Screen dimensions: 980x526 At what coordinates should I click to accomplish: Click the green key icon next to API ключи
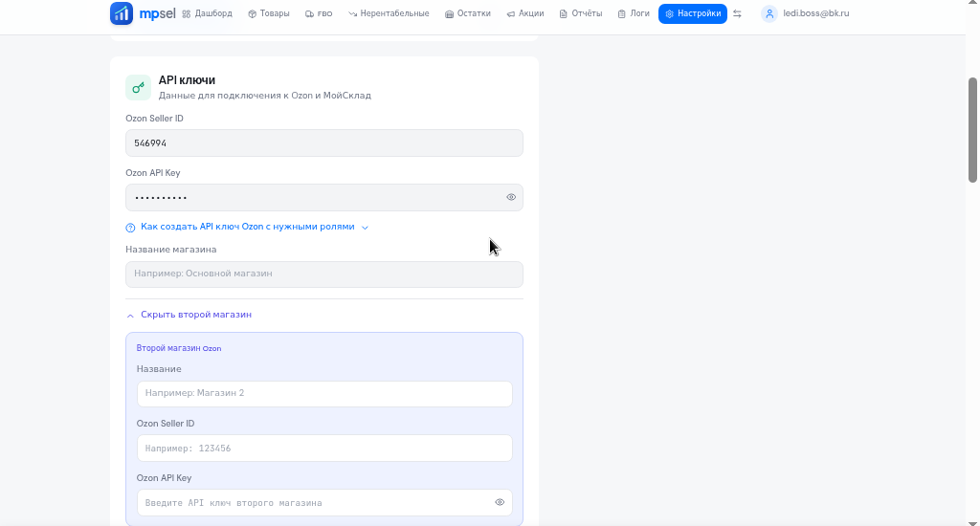[x=138, y=87]
